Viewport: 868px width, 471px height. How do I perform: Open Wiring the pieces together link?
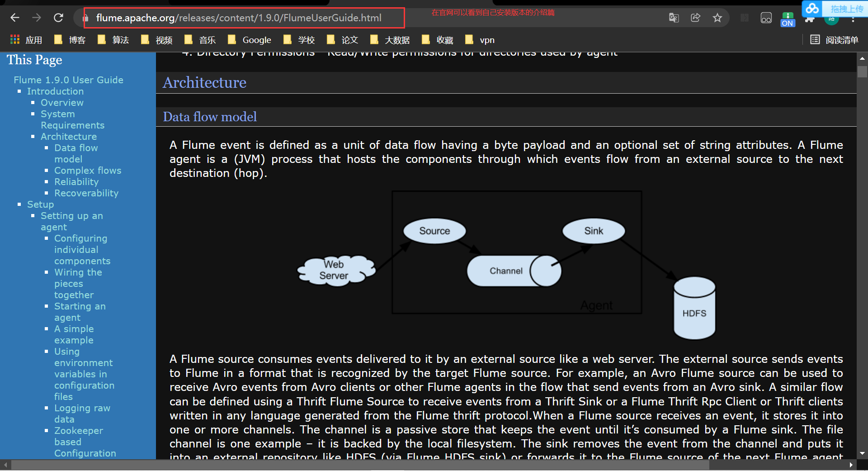coord(78,284)
